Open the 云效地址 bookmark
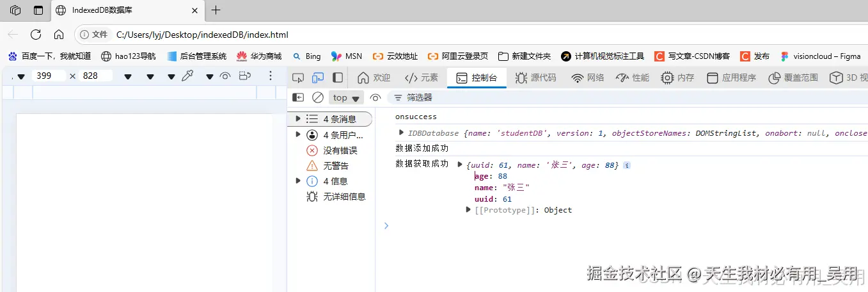This screenshot has width=868, height=292. coord(395,56)
